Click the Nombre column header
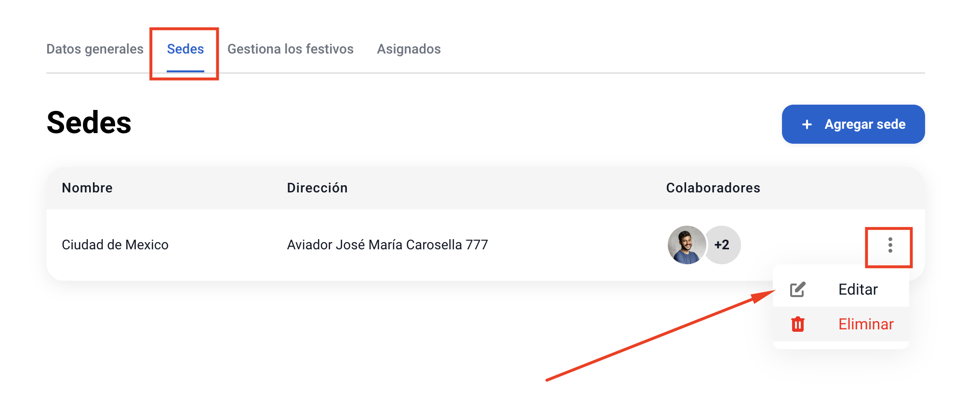Viewport: 980px width, 407px height. point(87,188)
